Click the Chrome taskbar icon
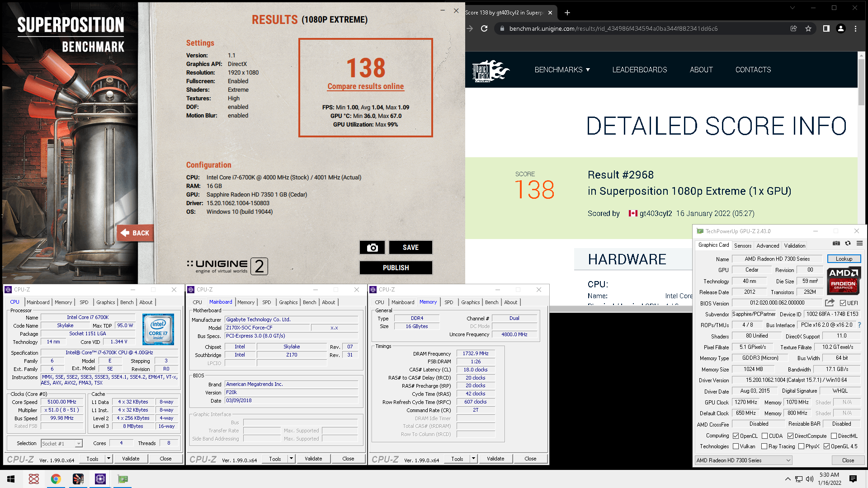 click(56, 479)
